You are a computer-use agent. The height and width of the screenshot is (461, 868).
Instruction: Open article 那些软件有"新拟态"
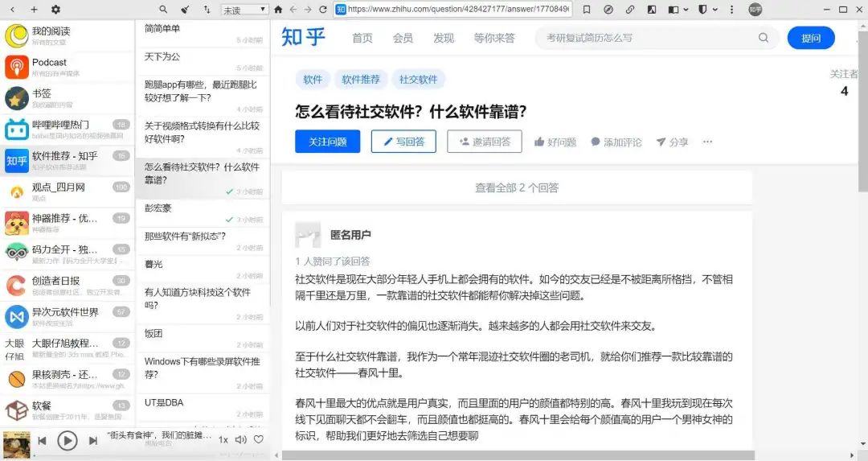tap(203, 241)
